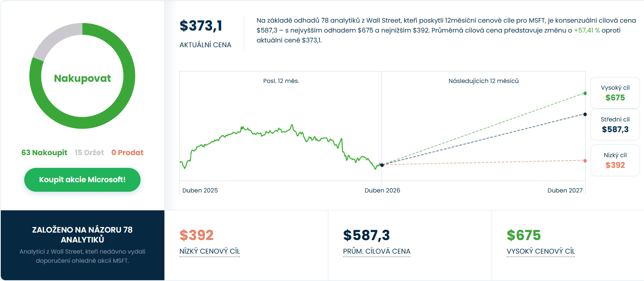Click the Nakupovat consensus label in donut
This screenshot has width=644, height=281.
pos(82,78)
